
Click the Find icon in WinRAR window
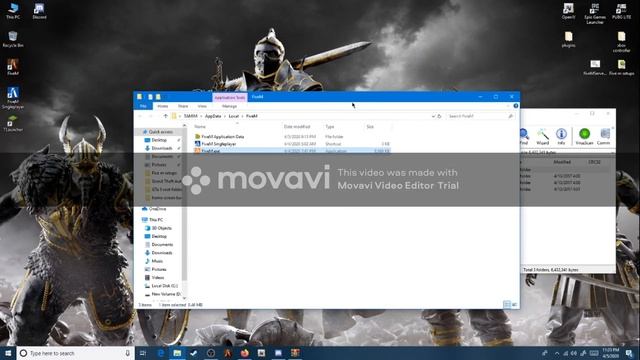(x=524, y=136)
